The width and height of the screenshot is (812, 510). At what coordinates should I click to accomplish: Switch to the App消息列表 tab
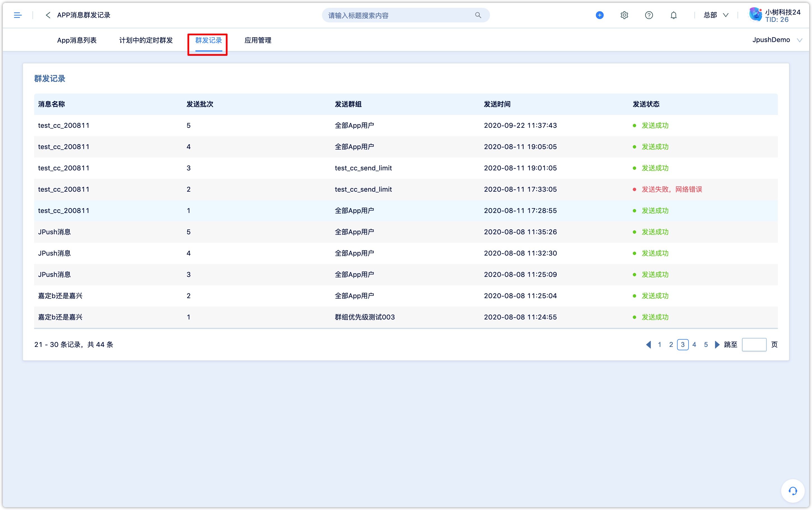77,40
